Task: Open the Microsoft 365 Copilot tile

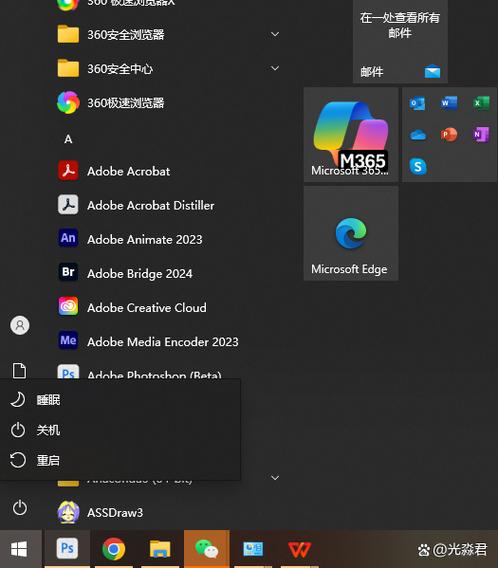Action: (x=351, y=134)
